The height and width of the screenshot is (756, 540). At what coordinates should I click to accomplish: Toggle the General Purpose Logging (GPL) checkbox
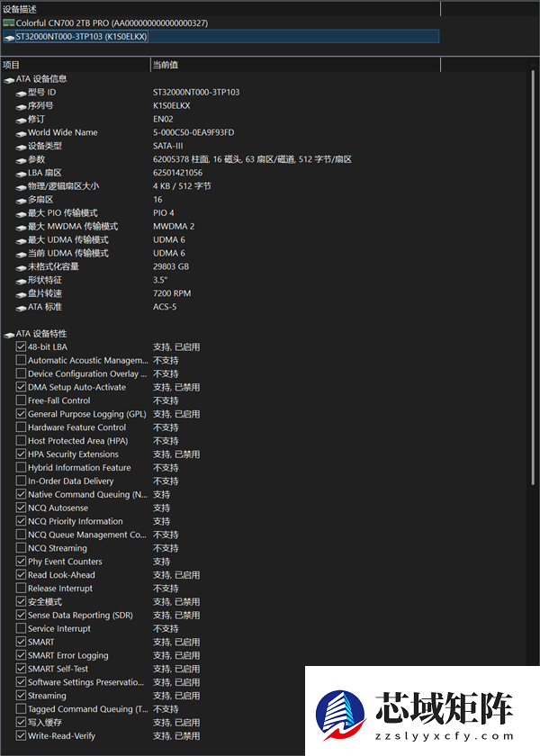(21, 414)
